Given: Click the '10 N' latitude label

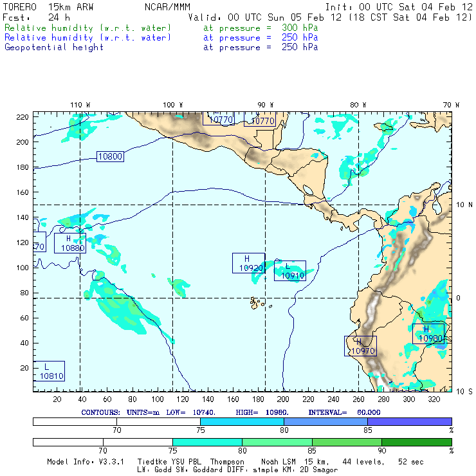Looking at the screenshot, I should tap(464, 205).
